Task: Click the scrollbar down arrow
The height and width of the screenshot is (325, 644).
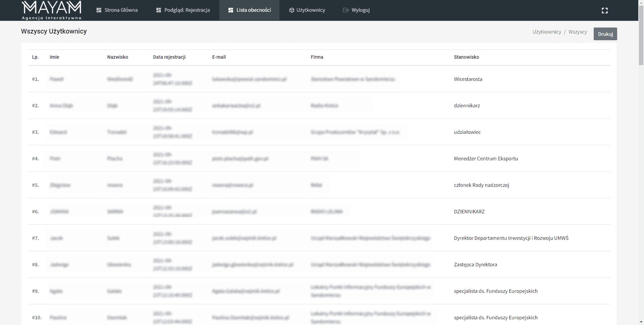Action: click(641, 322)
